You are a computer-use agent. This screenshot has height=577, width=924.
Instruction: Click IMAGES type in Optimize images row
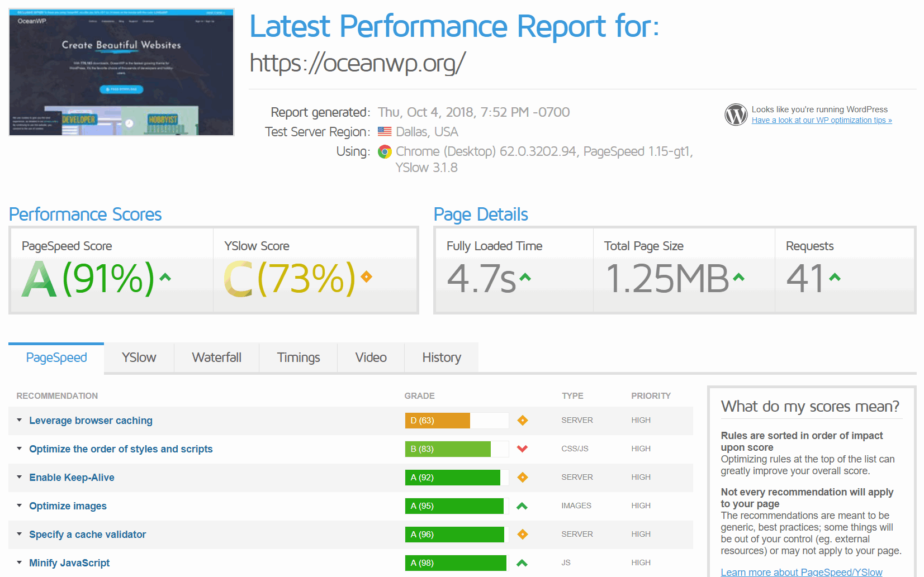pyautogui.click(x=576, y=506)
